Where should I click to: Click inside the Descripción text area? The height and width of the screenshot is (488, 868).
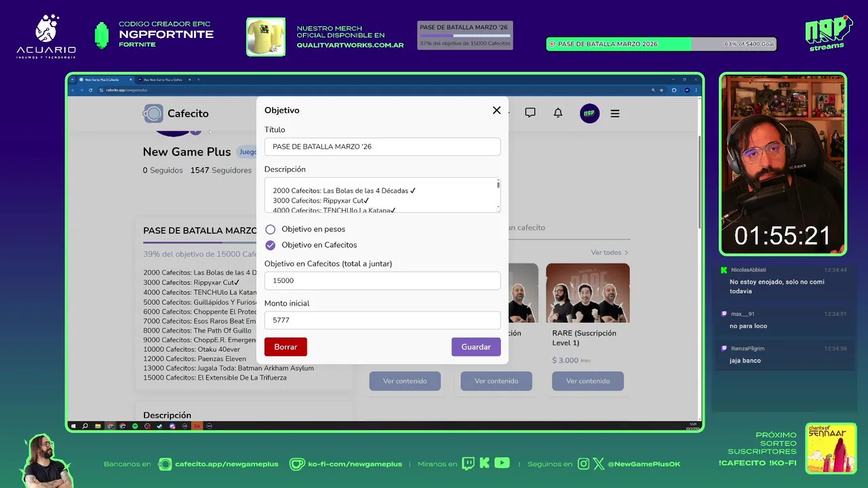click(x=382, y=195)
